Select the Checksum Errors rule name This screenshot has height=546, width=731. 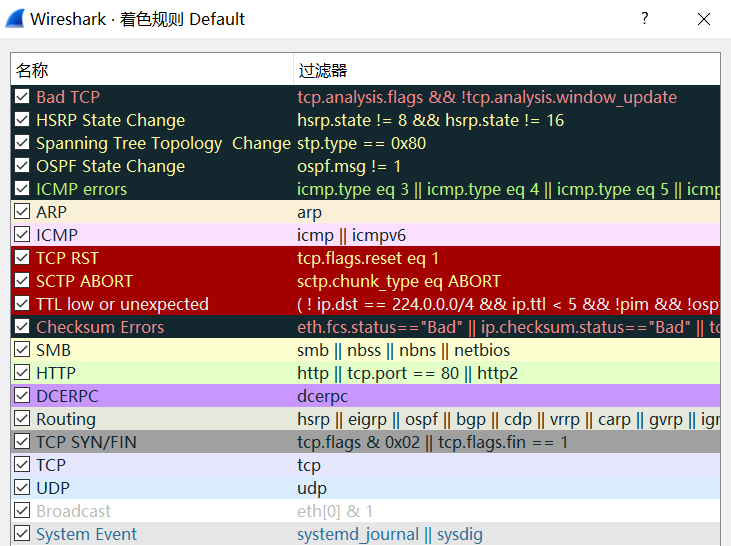tap(100, 327)
